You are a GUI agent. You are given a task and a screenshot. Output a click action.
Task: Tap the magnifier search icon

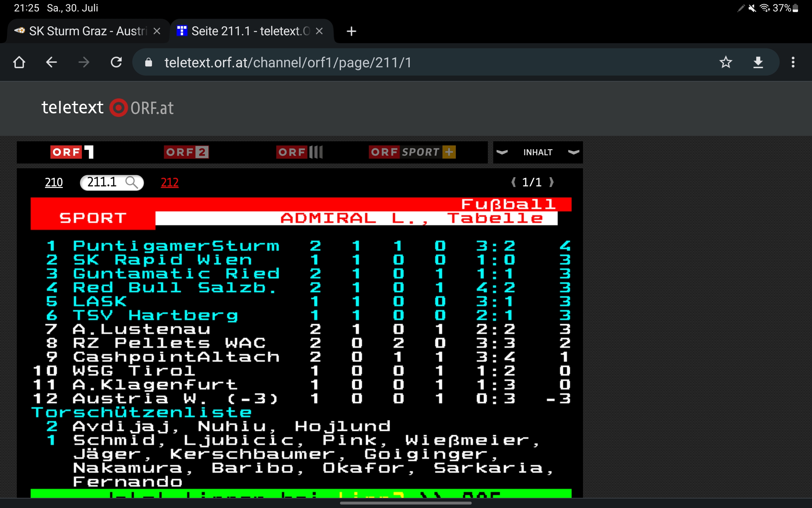[132, 183]
